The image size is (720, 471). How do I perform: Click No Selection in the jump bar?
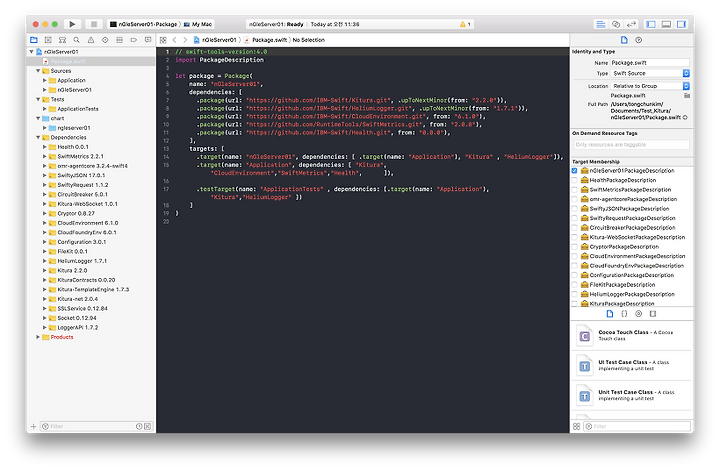click(x=309, y=40)
